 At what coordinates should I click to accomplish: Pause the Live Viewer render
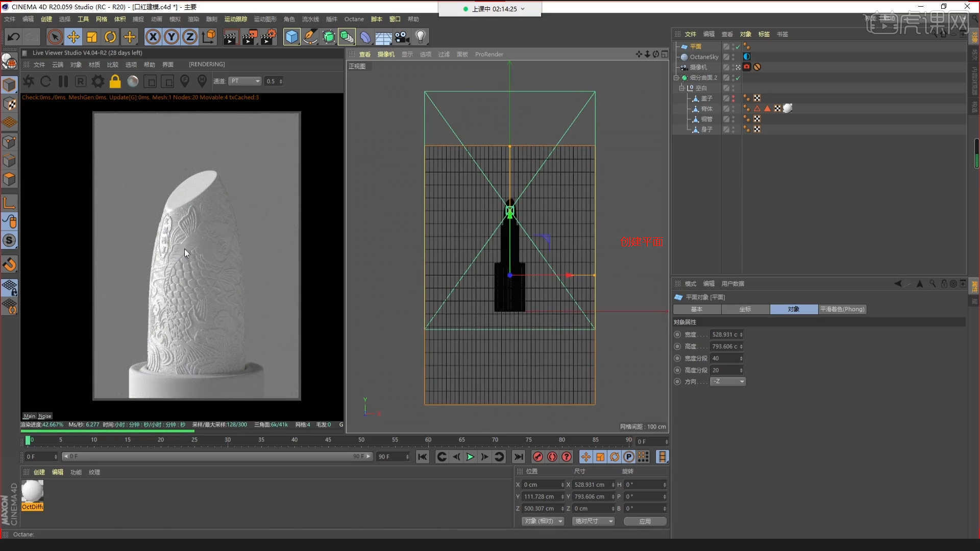pos(63,81)
